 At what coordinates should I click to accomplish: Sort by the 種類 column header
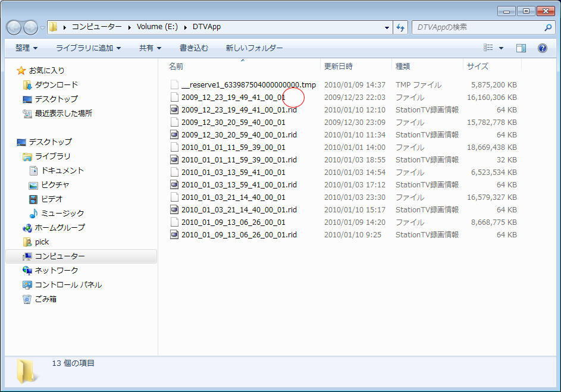pos(403,66)
